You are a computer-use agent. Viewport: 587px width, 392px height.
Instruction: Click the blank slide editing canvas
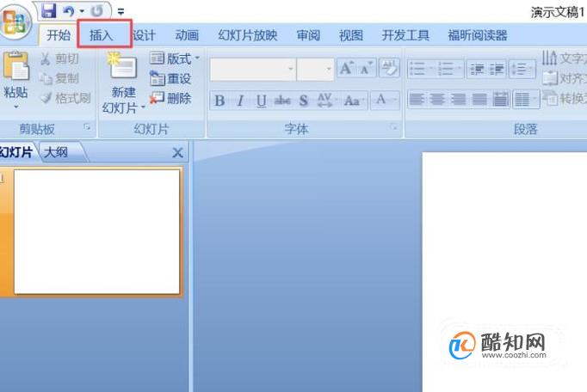(504, 272)
